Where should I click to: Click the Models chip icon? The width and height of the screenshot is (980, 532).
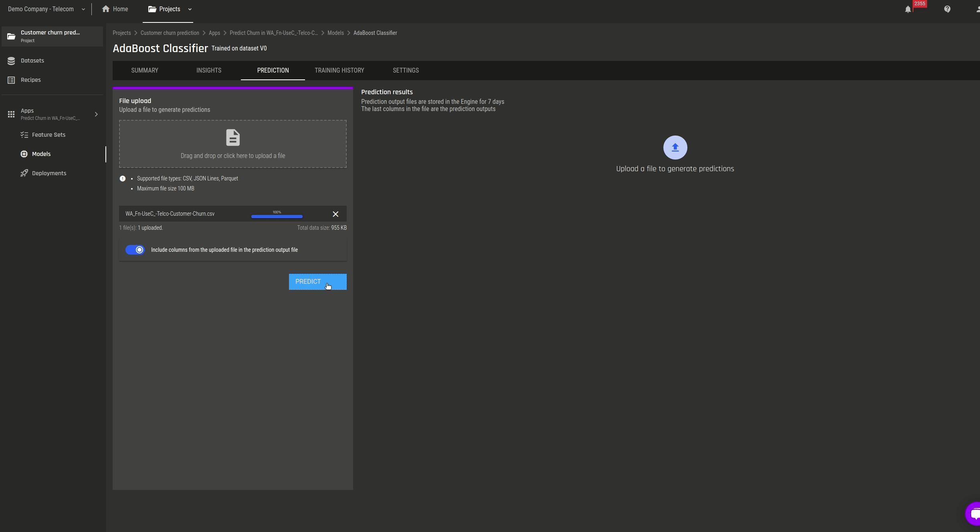[x=24, y=154]
